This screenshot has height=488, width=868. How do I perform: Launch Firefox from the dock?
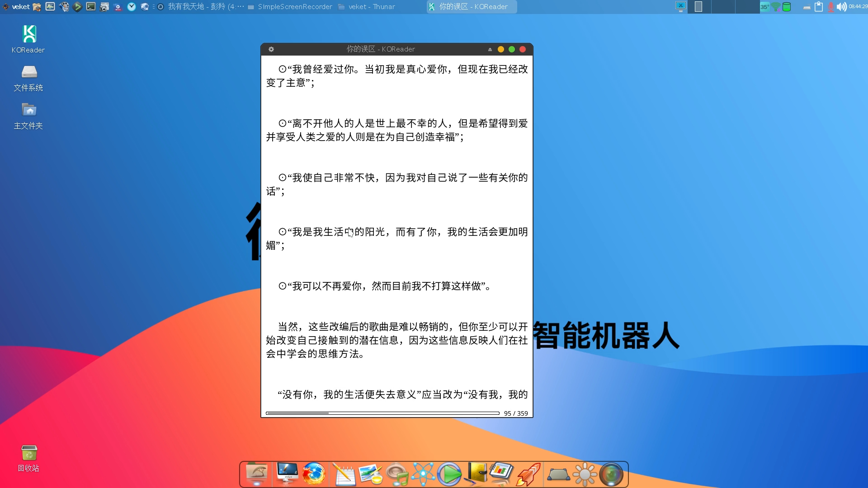(x=314, y=474)
